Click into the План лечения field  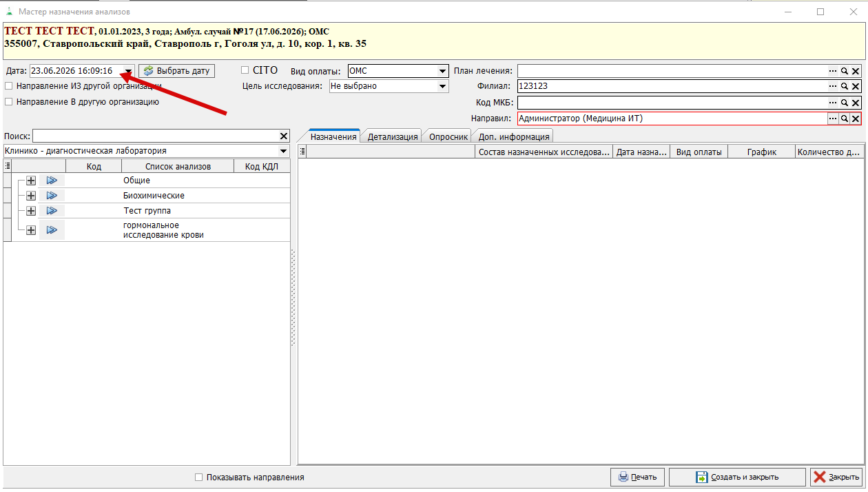(672, 71)
